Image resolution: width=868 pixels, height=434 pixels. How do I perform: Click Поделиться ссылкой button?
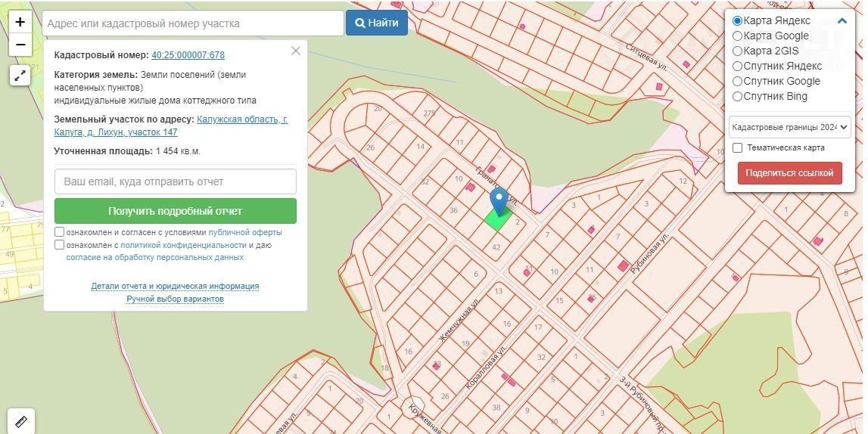pos(789,173)
